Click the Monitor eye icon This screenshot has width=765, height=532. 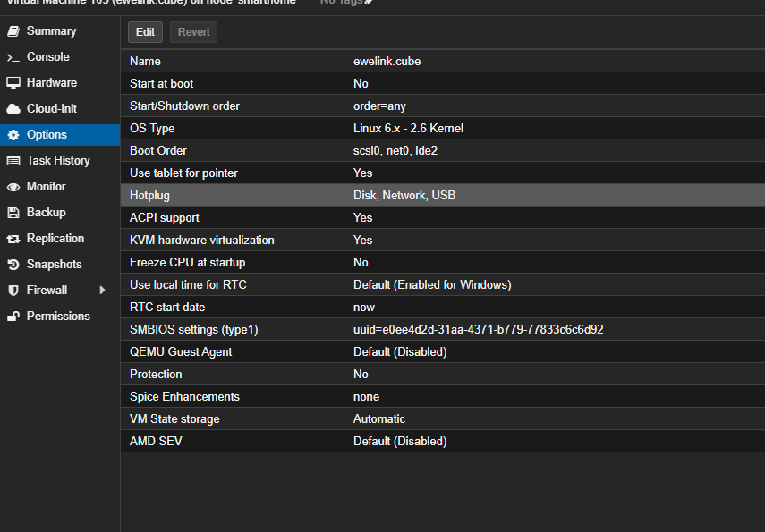pos(13,187)
